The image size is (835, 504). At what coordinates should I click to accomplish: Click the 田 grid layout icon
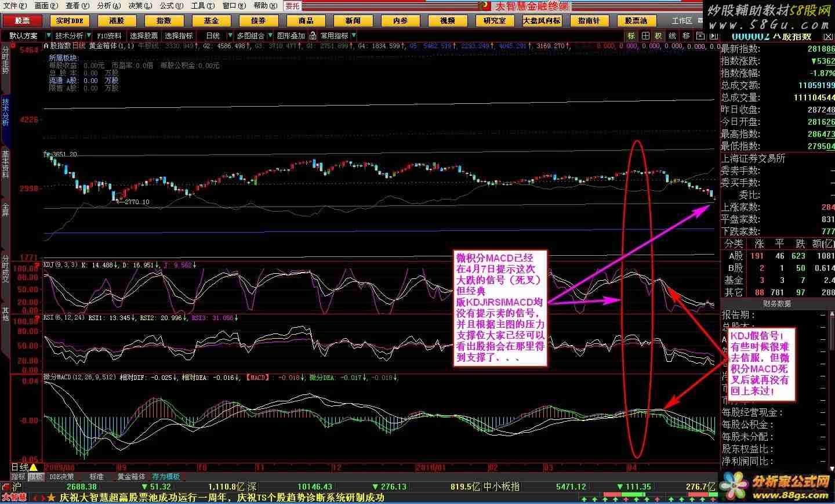[x=645, y=35]
